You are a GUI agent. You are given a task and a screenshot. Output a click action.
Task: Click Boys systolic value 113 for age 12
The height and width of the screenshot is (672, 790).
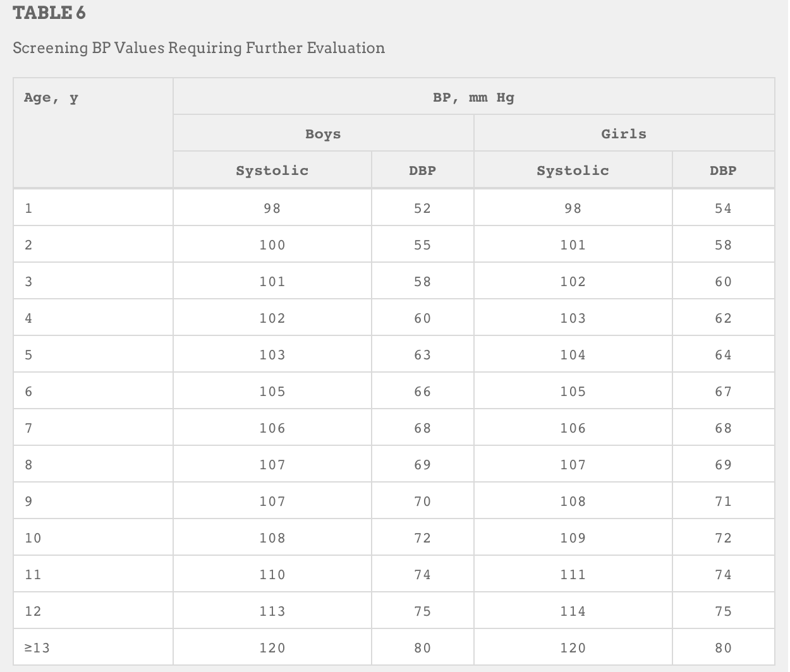coord(272,611)
